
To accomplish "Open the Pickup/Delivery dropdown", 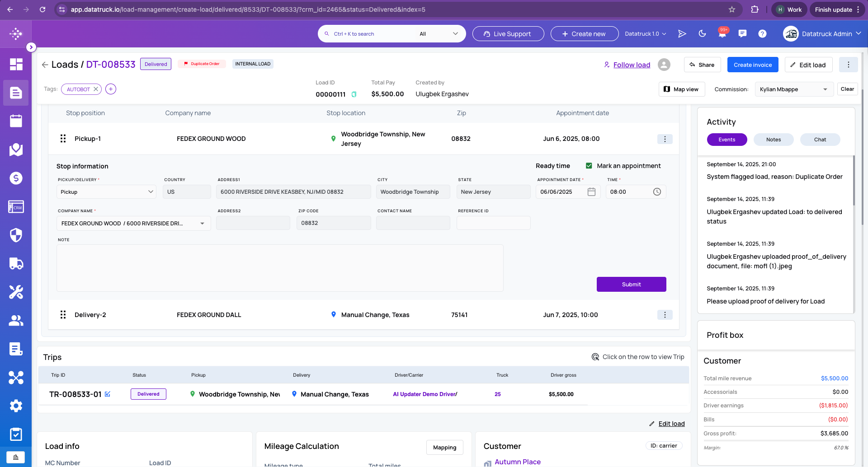I will 106,192.
